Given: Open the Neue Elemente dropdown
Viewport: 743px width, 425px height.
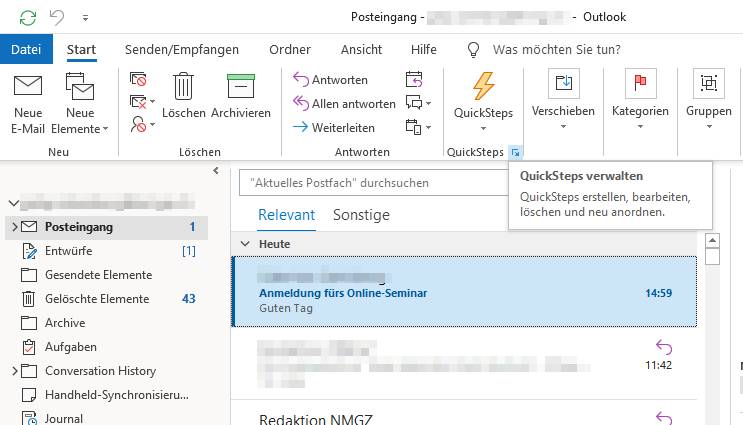Looking at the screenshot, I should click(80, 104).
